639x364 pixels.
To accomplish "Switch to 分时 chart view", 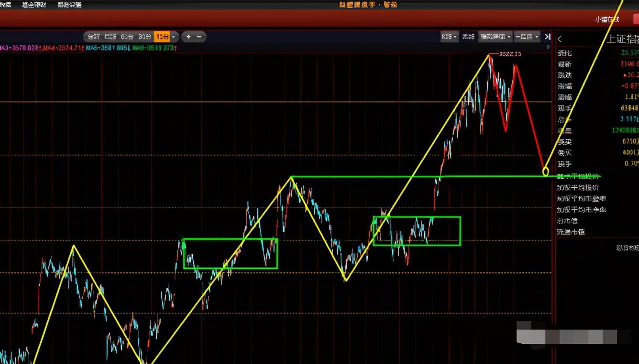I will click(x=93, y=37).
